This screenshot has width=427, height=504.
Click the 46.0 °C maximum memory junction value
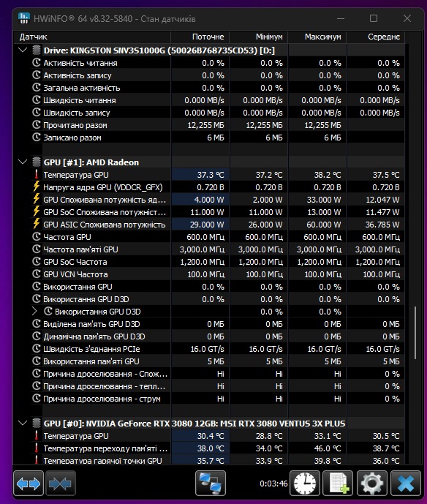[328, 448]
